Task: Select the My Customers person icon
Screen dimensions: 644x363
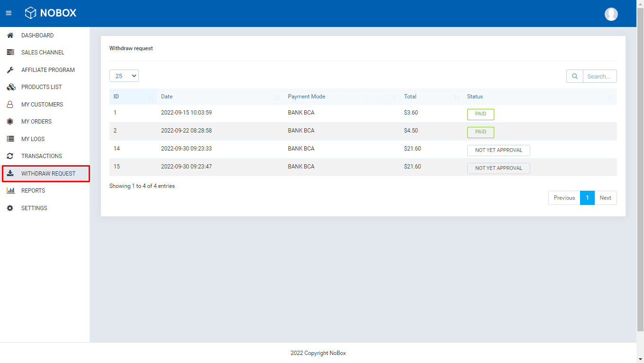Action: point(10,104)
